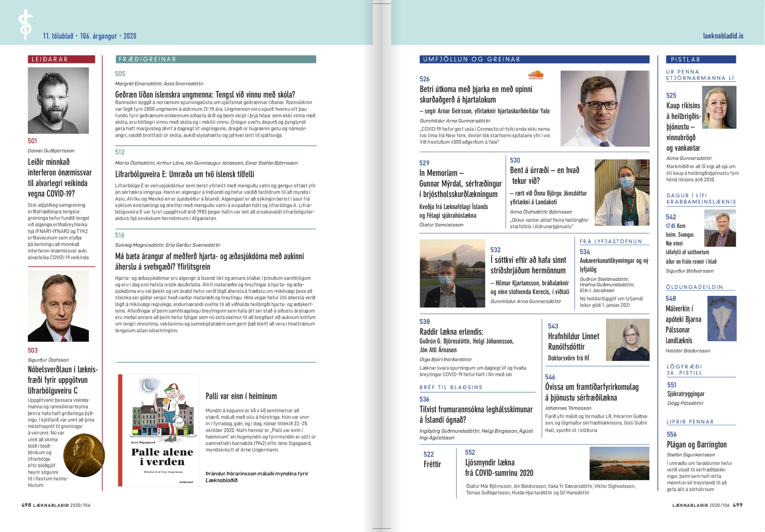Open article Lifrarbólguveira E
The image size is (765, 532).
coord(184,174)
